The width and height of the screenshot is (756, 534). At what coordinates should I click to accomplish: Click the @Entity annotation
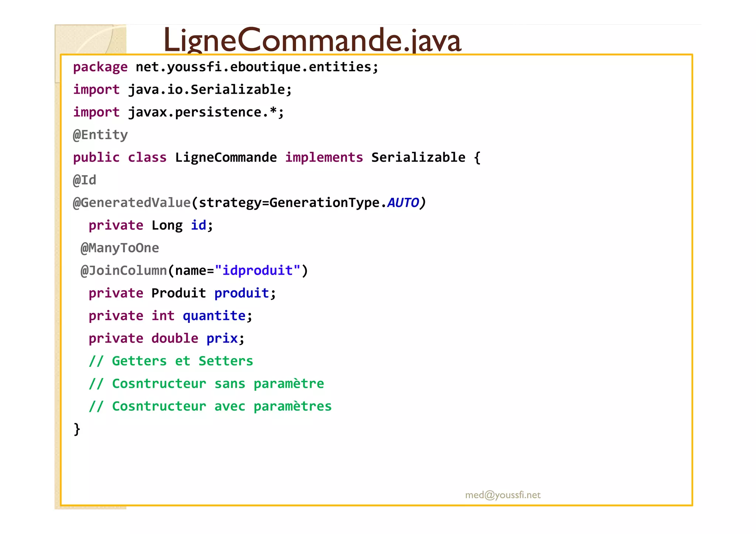(x=100, y=135)
